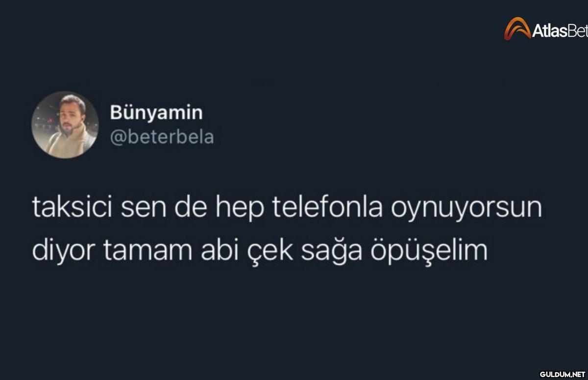The image size is (588, 380).
Task: Open the @beterbela handle link
Action: pyautogui.click(x=162, y=137)
